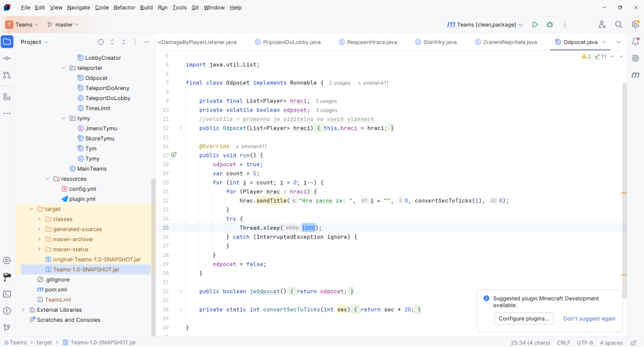
Task: Expand External Libraries node
Action: [x=23, y=310]
